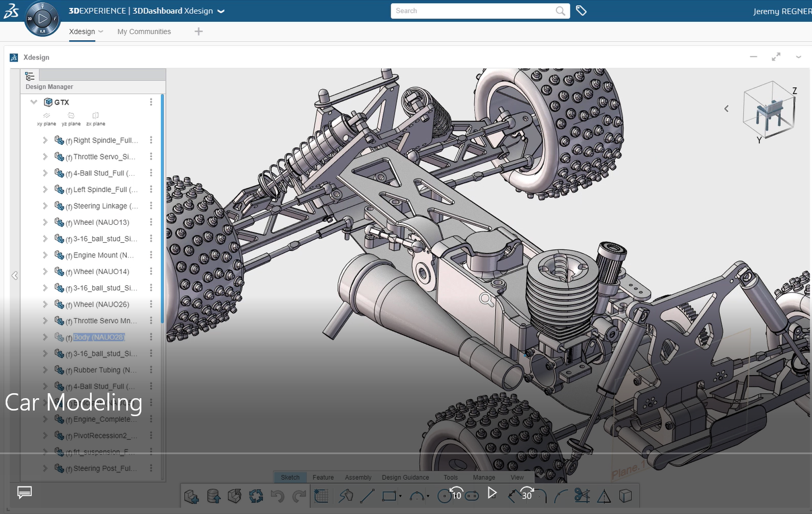Select the Slot sketch tool
The height and width of the screenshot is (514, 812).
coord(472,496)
